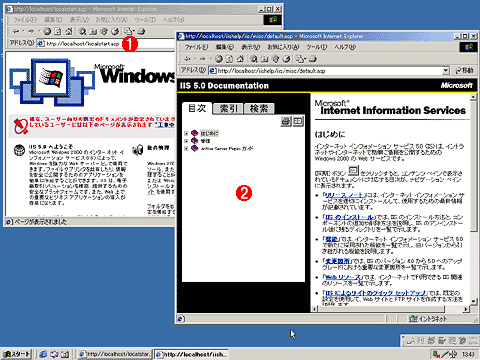Click Favorites in the localstart.asp window toolbar

pyautogui.click(x=93, y=31)
